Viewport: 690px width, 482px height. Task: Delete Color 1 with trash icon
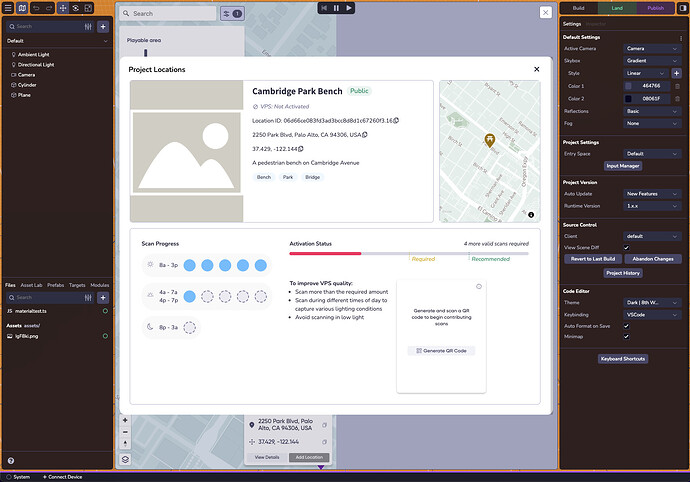pos(678,86)
